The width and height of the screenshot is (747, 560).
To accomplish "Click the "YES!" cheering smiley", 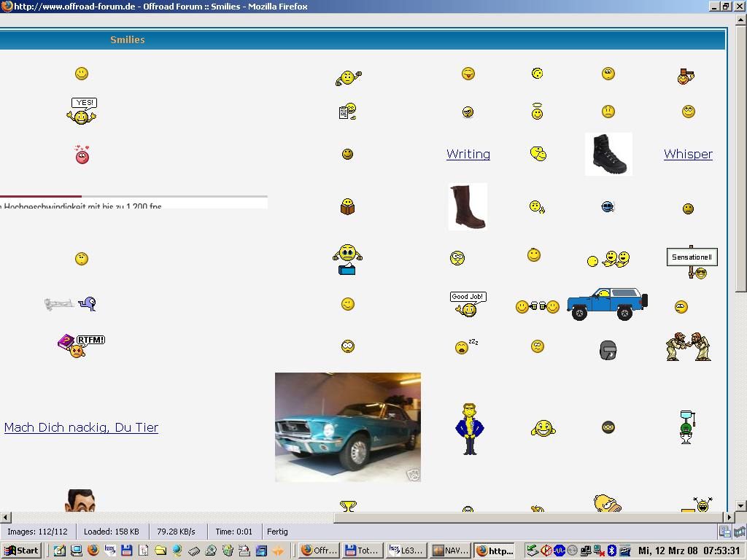I will click(x=82, y=112).
